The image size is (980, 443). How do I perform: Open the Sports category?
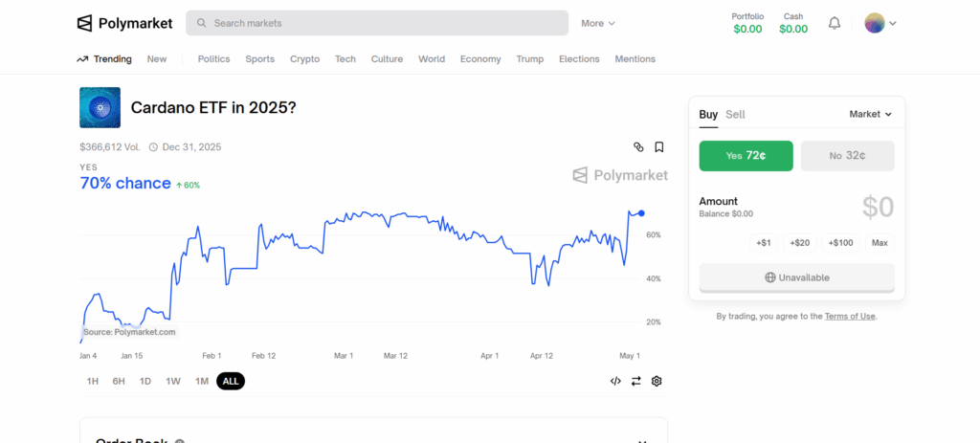click(260, 59)
